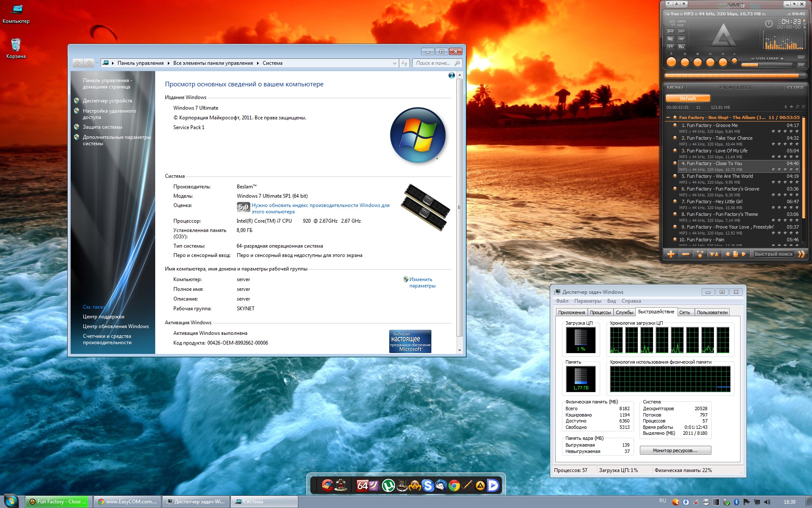The width and height of the screenshot is (812, 508).
Task: Switch to the Пользователи tab
Action: [x=712, y=312]
